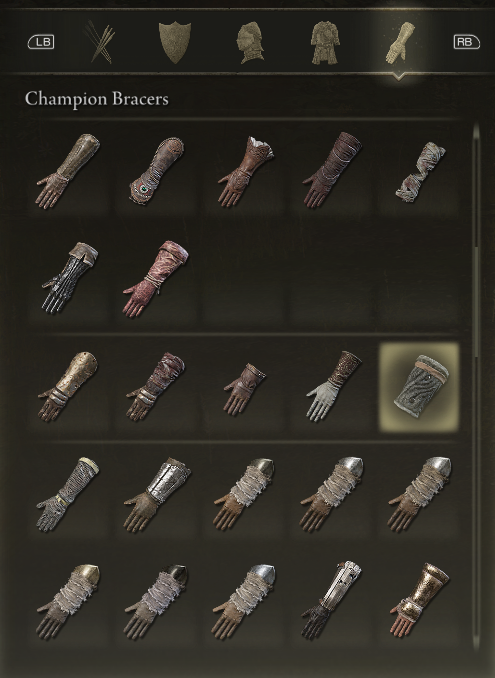This screenshot has height=678, width=495.
Task: Switch to the shield category tab
Action: point(175,42)
